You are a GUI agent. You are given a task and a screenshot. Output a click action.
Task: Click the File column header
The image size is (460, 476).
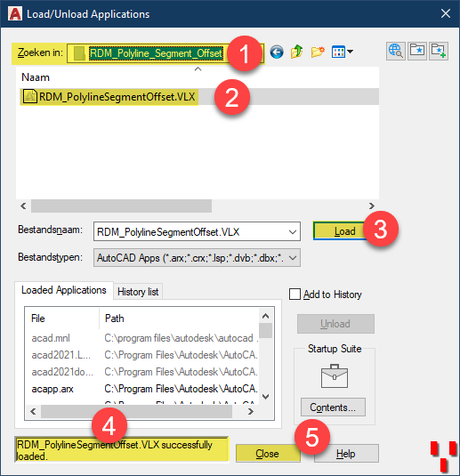click(x=62, y=319)
